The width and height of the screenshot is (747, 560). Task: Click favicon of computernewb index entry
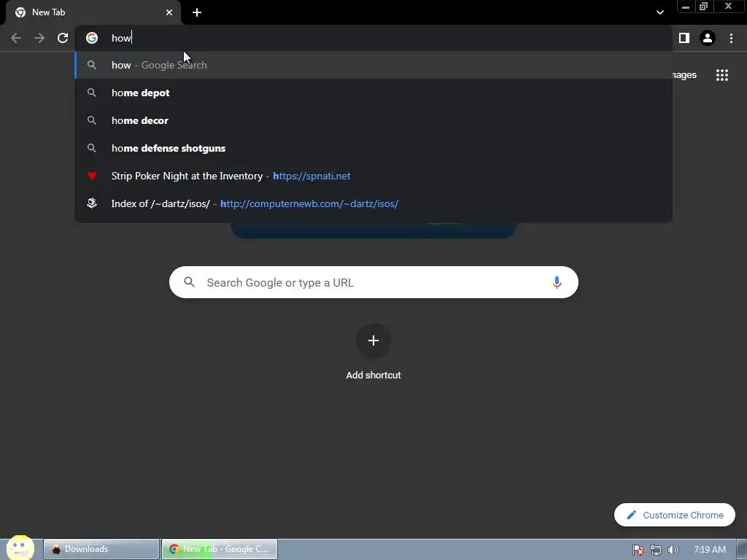click(x=92, y=203)
